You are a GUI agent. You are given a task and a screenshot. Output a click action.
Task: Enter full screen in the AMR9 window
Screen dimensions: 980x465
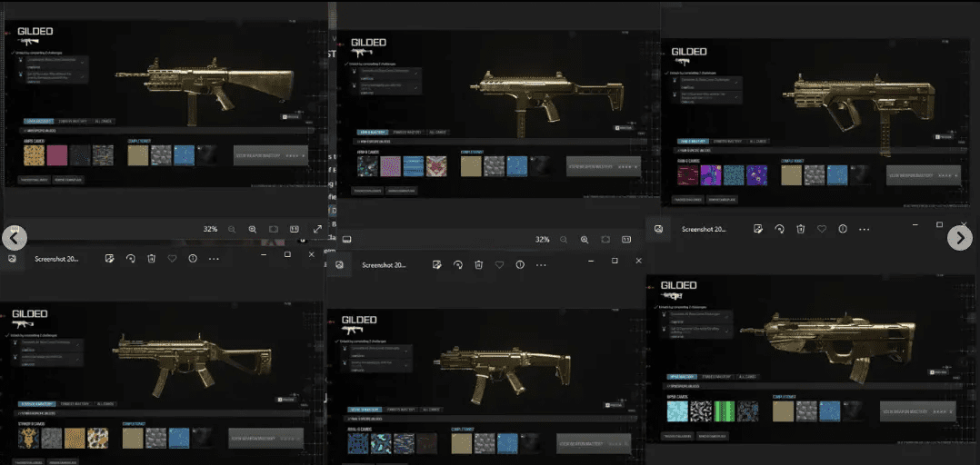click(x=317, y=230)
